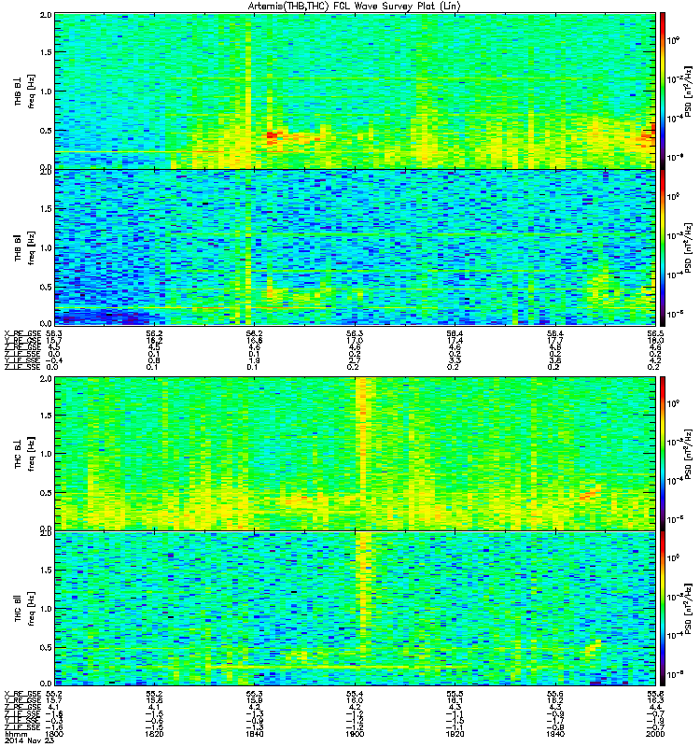The height and width of the screenshot is (747, 700).
Task: Click the THB Y position value '17.4'
Action: pos(455,341)
